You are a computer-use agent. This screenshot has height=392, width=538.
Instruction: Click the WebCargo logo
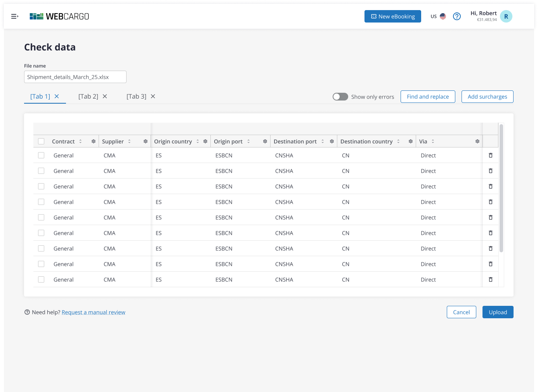click(x=59, y=16)
